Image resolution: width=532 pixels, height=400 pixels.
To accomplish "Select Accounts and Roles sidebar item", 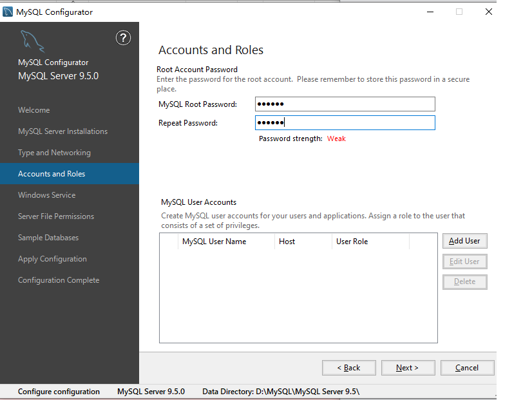I will coord(52,174).
